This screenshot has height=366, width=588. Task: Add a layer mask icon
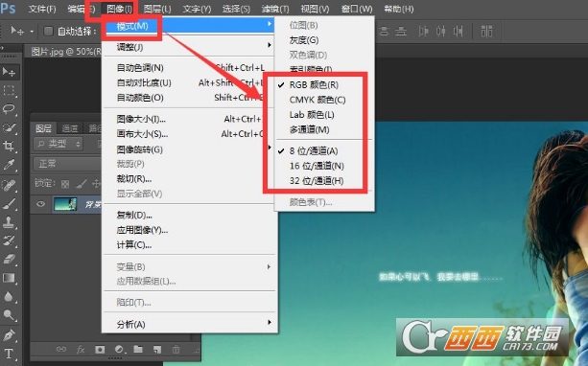(100, 349)
